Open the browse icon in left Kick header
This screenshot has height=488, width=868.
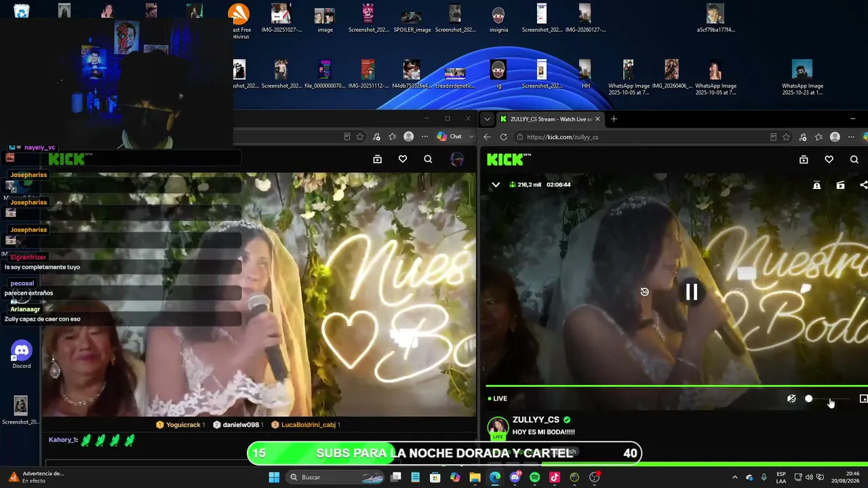378,159
